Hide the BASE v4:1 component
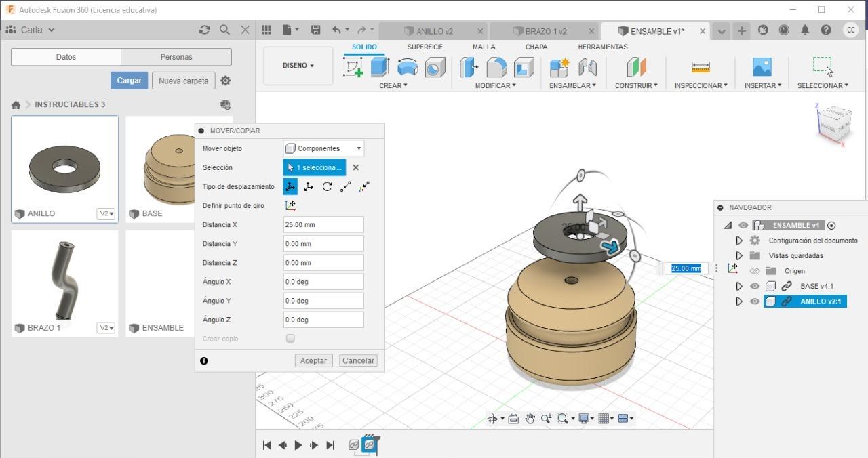 point(755,286)
